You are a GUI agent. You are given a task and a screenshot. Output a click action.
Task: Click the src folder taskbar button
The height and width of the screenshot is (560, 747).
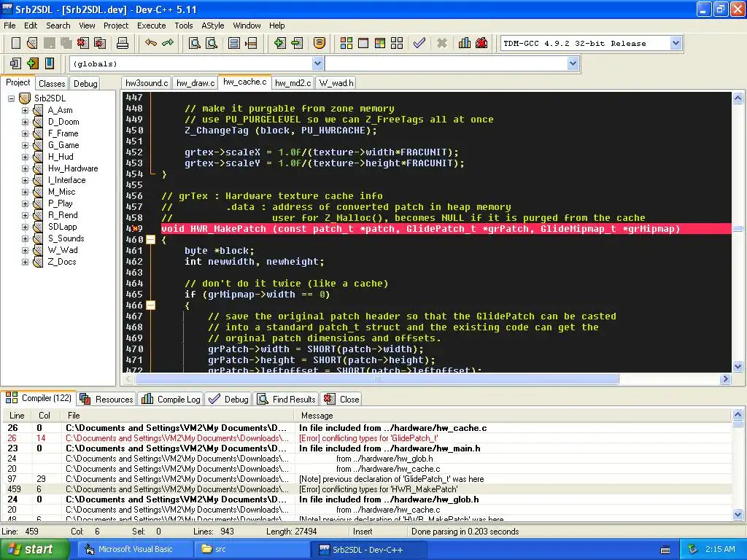click(x=252, y=550)
